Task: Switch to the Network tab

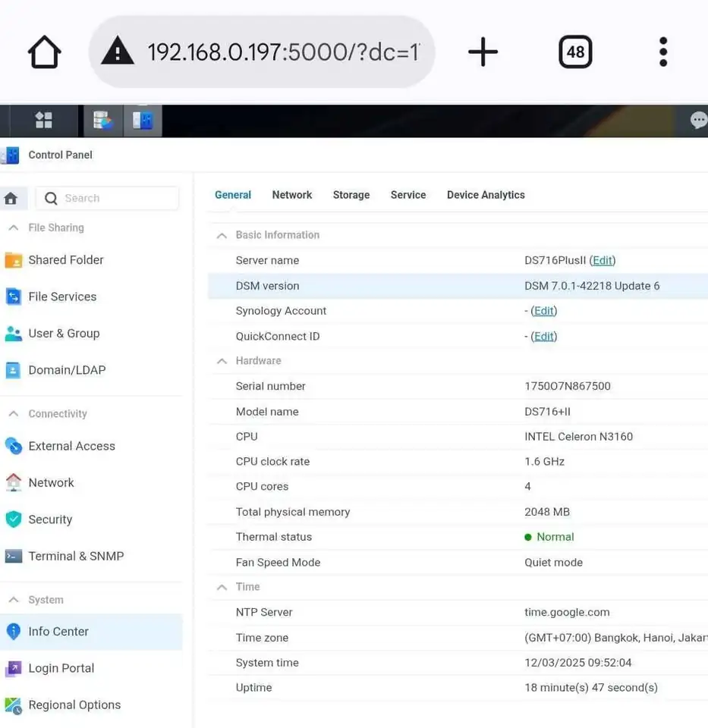Action: (291, 195)
